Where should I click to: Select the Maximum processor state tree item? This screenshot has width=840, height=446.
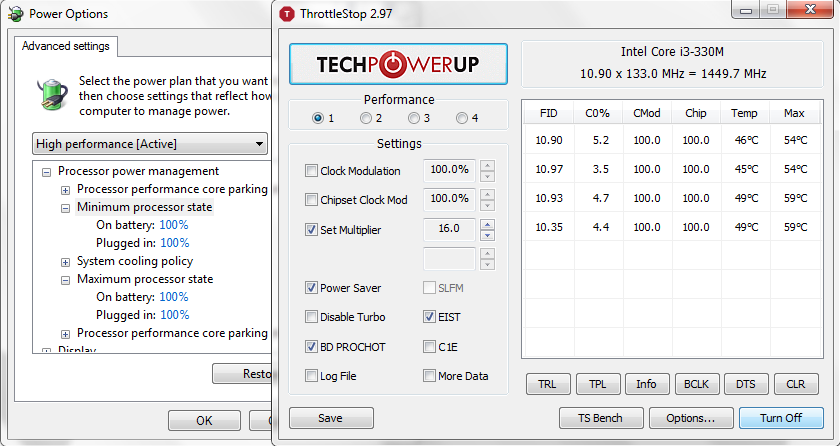coord(145,279)
